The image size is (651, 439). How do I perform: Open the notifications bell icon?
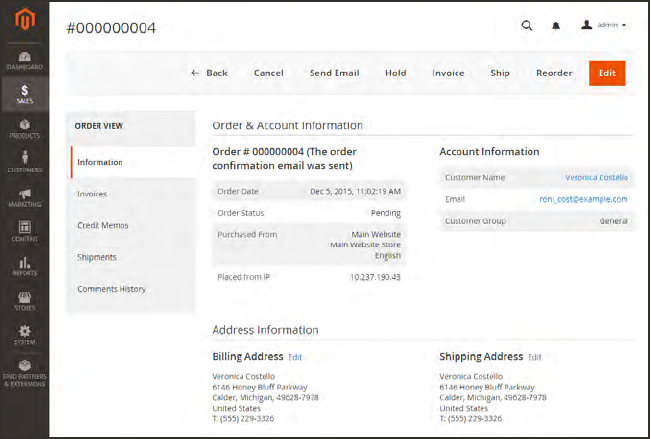coord(556,26)
